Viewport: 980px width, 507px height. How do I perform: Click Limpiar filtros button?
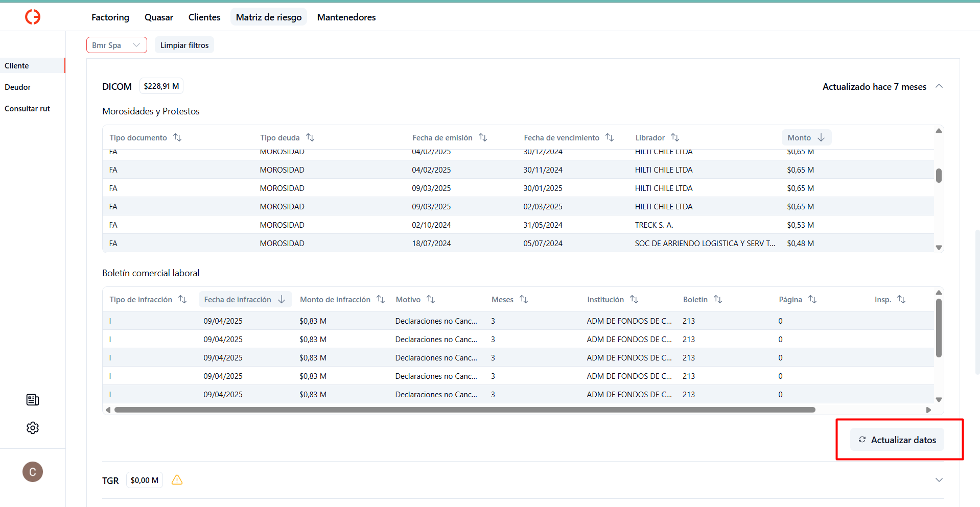point(184,45)
